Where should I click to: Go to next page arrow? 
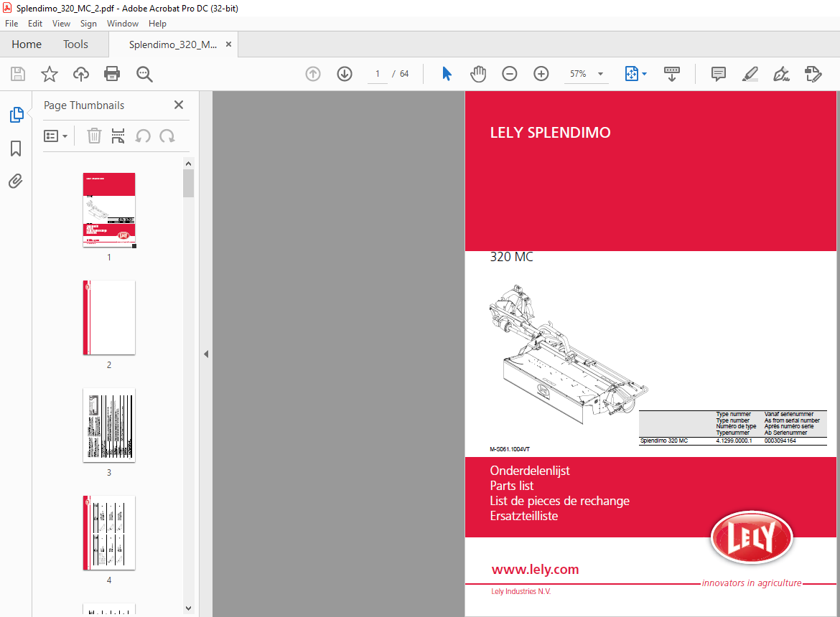pos(345,74)
